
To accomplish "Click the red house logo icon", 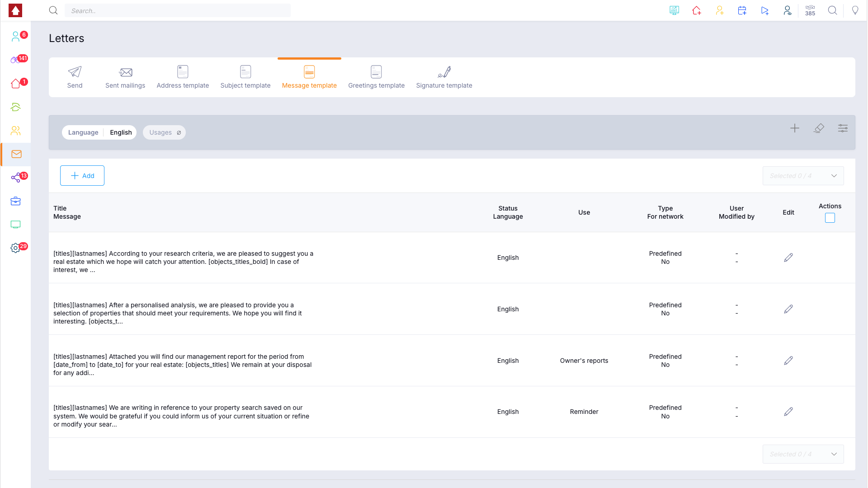I will [x=15, y=10].
